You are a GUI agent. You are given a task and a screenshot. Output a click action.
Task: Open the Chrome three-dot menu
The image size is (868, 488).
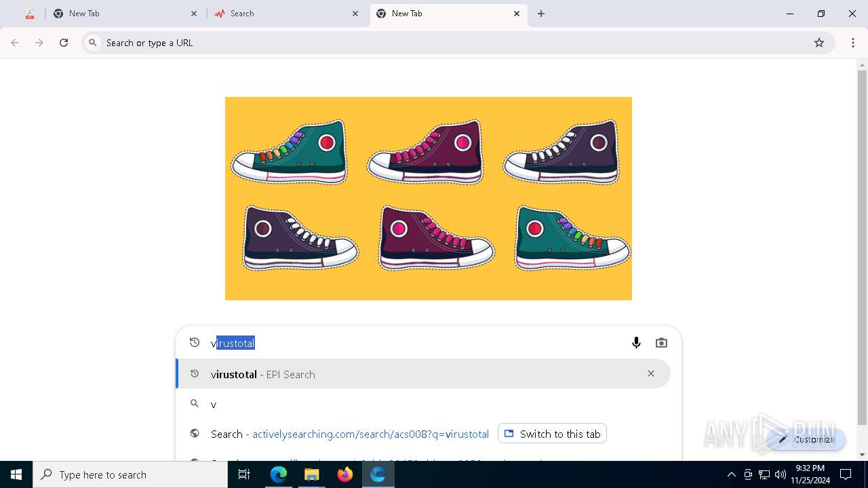point(853,43)
